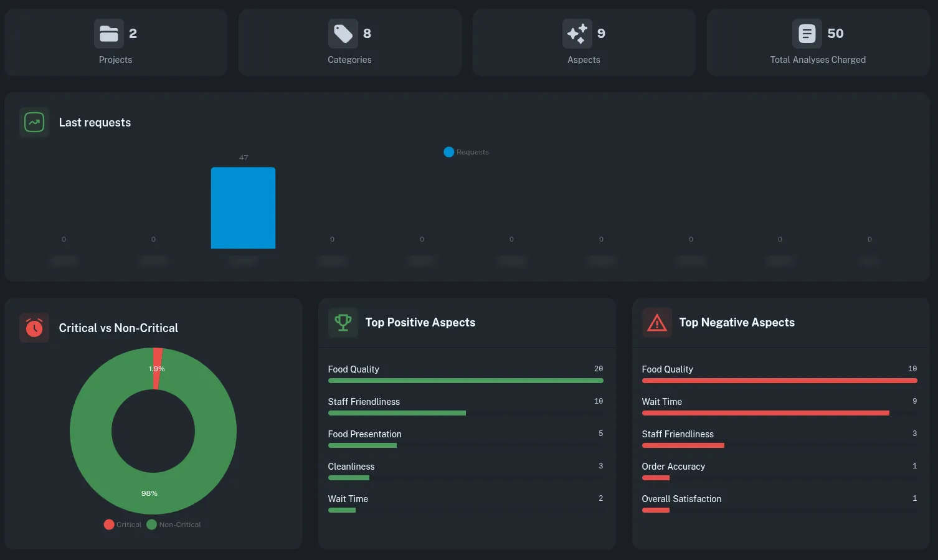This screenshot has height=560, width=938.
Task: Click the Aspects sparkles icon
Action: [x=577, y=34]
